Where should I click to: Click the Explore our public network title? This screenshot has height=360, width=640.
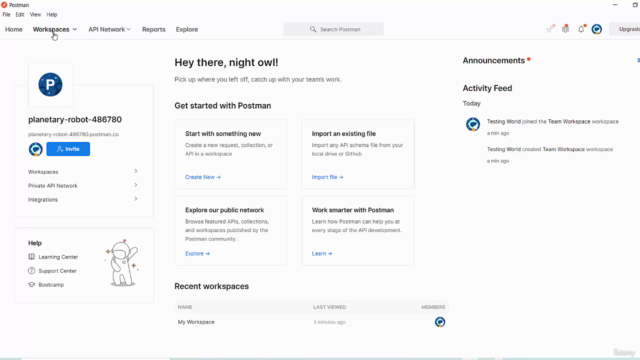224,210
